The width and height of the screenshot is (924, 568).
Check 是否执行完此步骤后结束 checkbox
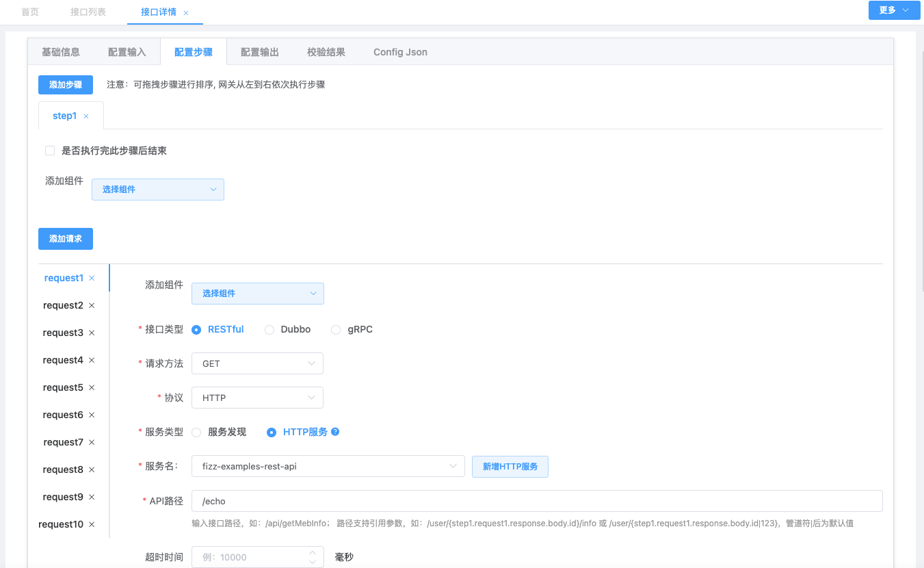(50, 151)
